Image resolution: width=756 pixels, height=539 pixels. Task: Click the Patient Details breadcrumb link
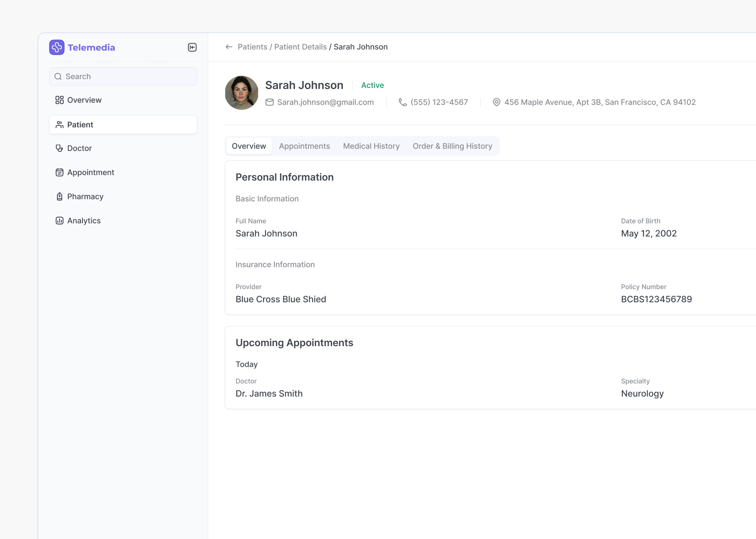(x=300, y=47)
